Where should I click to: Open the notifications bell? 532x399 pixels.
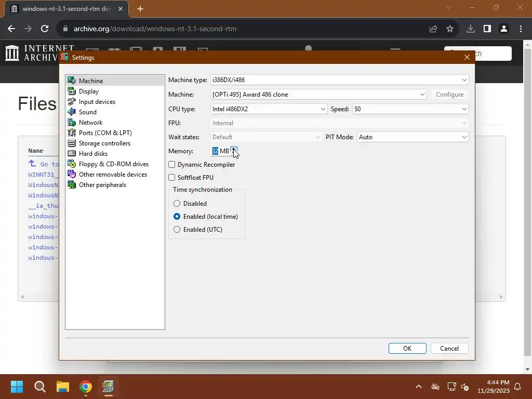(x=518, y=387)
